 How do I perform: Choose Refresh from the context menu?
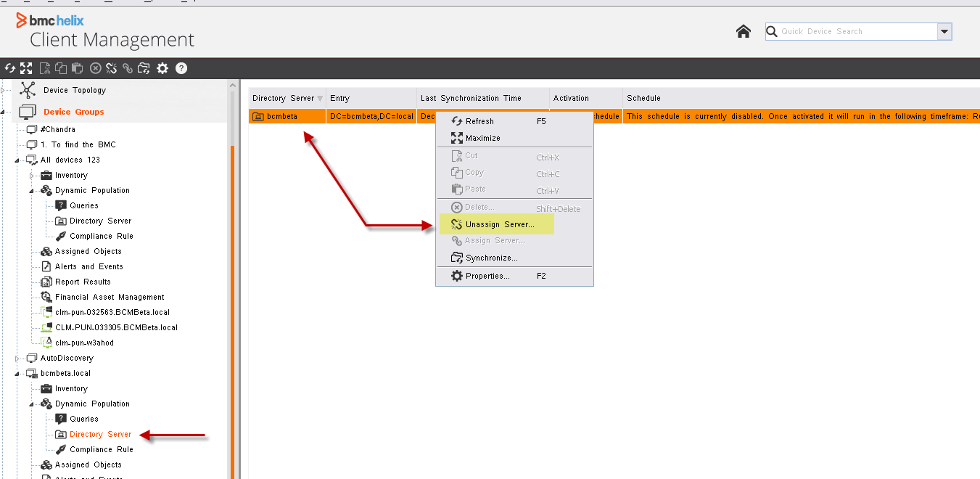(x=514, y=121)
